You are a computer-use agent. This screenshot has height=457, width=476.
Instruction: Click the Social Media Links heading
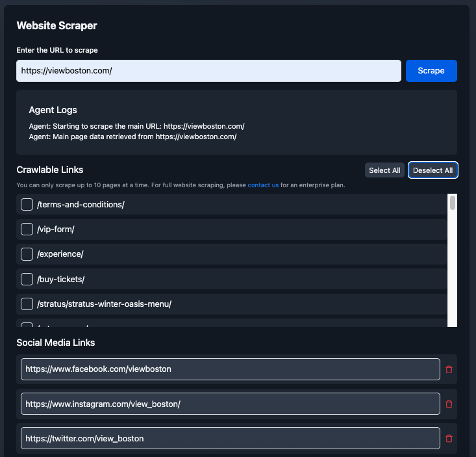(56, 343)
